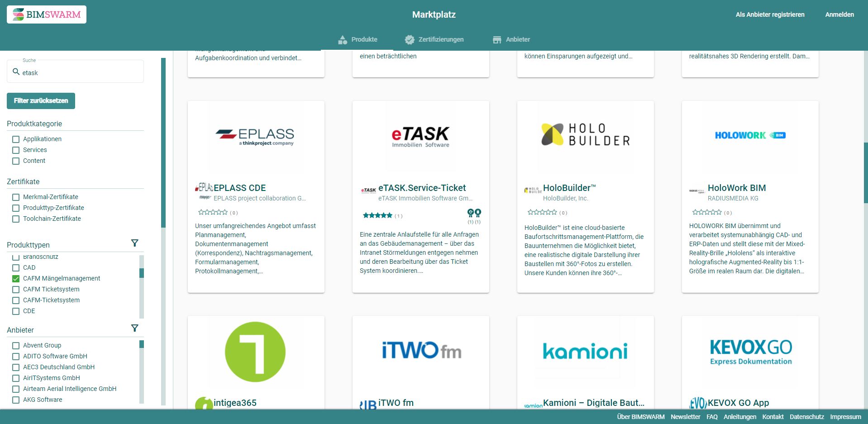
Task: Click the Anmelden button
Action: (839, 14)
